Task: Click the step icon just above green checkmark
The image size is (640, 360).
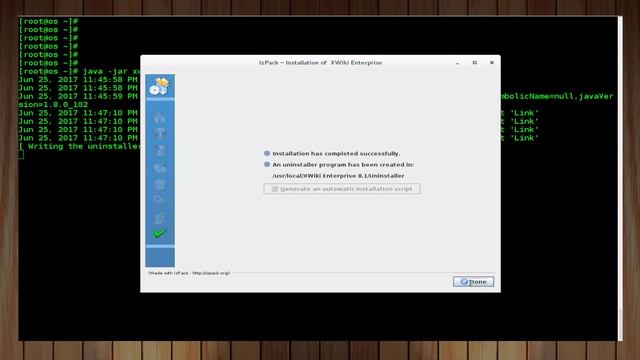Action: pos(160,218)
